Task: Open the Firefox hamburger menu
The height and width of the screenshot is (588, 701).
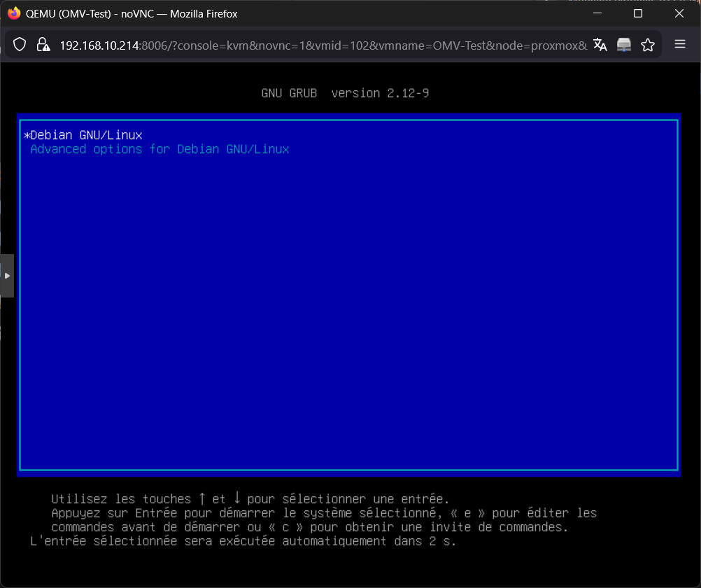Action: [x=680, y=44]
